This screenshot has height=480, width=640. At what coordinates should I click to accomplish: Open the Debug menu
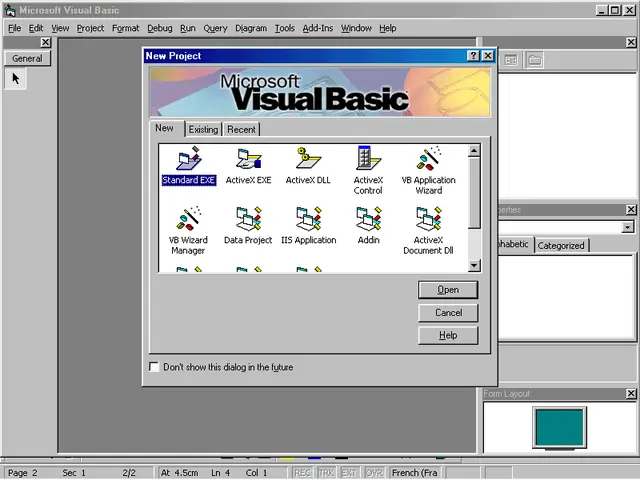pyautogui.click(x=160, y=28)
